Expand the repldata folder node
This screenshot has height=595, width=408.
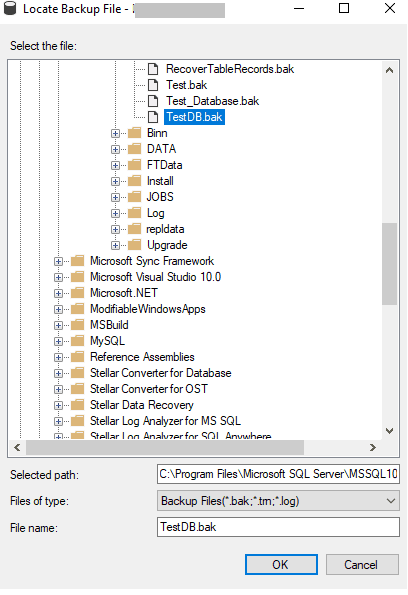pos(115,230)
